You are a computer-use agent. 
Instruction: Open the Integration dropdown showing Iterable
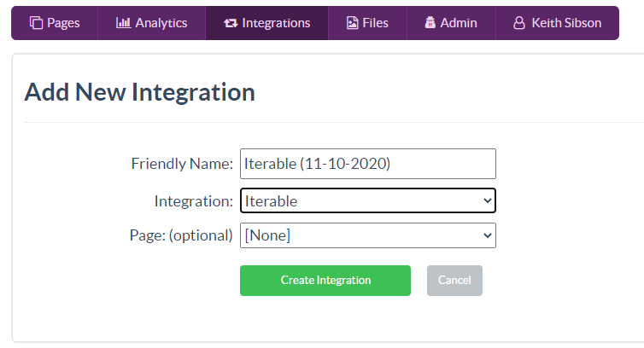point(367,201)
